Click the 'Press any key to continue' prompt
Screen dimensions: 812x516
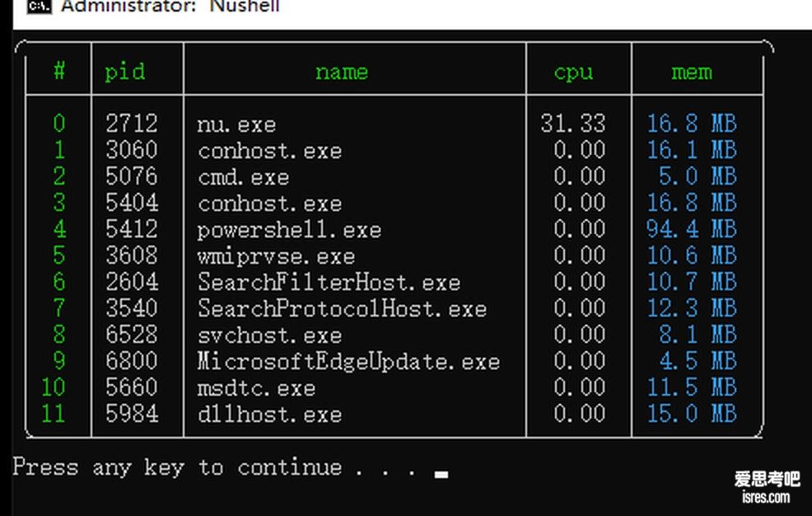[x=215, y=468]
